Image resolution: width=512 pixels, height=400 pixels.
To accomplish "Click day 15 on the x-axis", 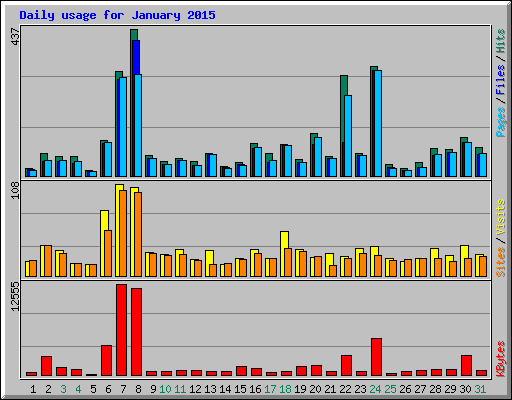I will pyautogui.click(x=240, y=389).
